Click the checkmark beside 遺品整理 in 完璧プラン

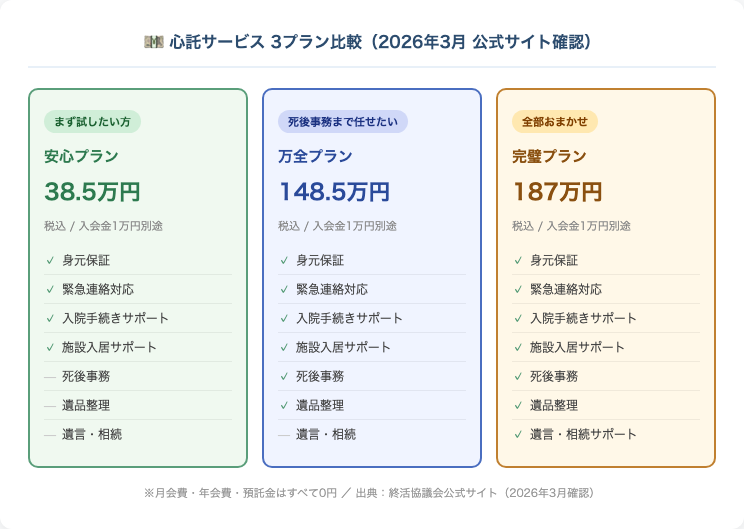[x=518, y=405]
